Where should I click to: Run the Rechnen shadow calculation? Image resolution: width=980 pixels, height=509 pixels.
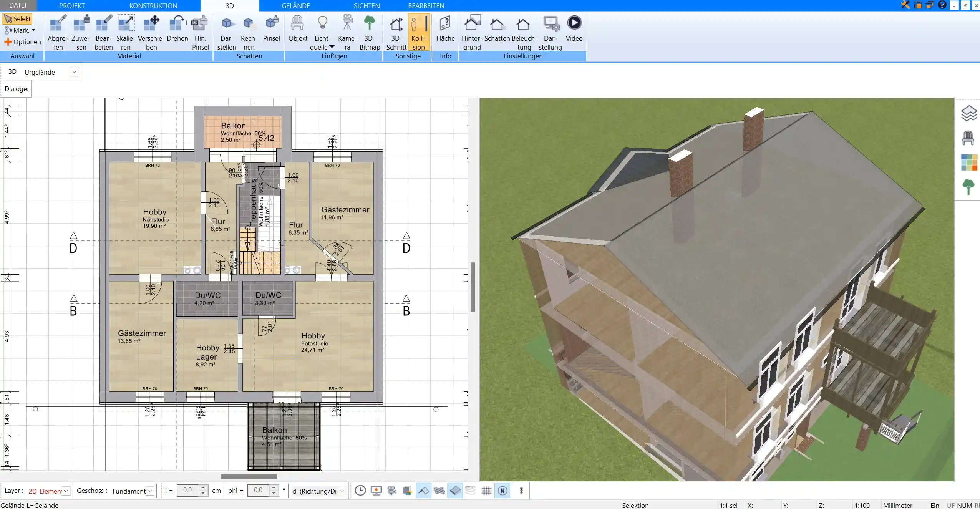[x=249, y=32]
